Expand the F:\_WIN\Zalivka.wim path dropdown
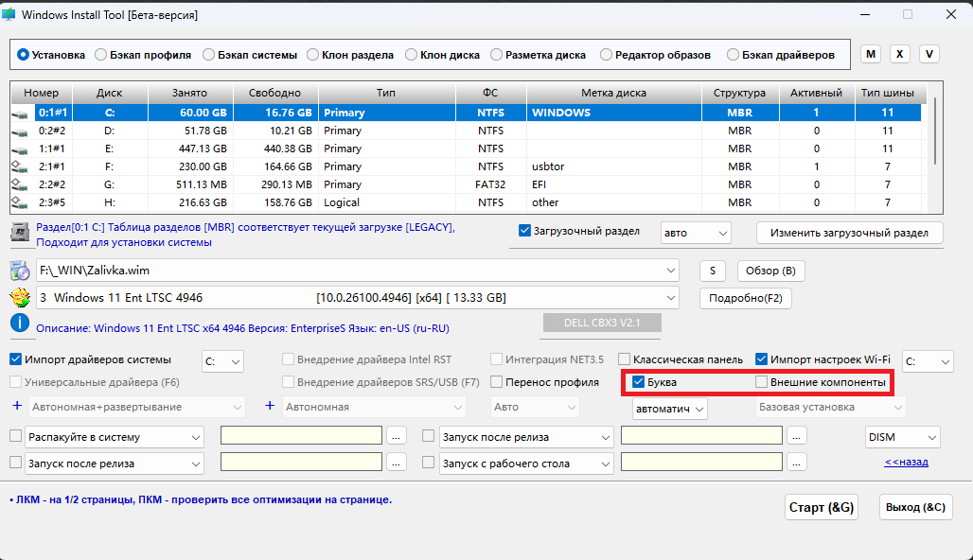The width and height of the screenshot is (973, 560). click(x=671, y=271)
